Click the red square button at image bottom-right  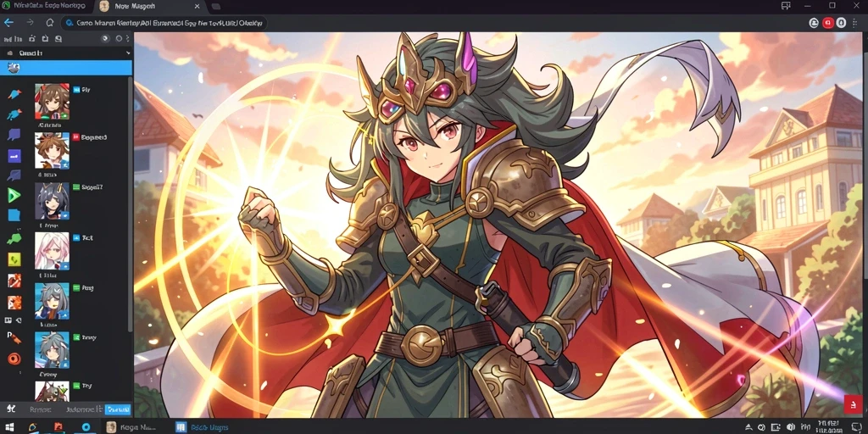click(853, 404)
